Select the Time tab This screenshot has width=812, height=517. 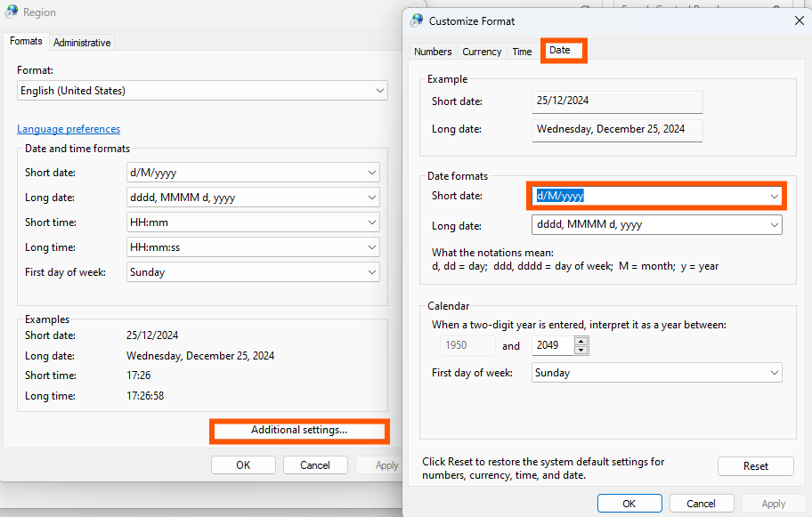[x=522, y=52]
